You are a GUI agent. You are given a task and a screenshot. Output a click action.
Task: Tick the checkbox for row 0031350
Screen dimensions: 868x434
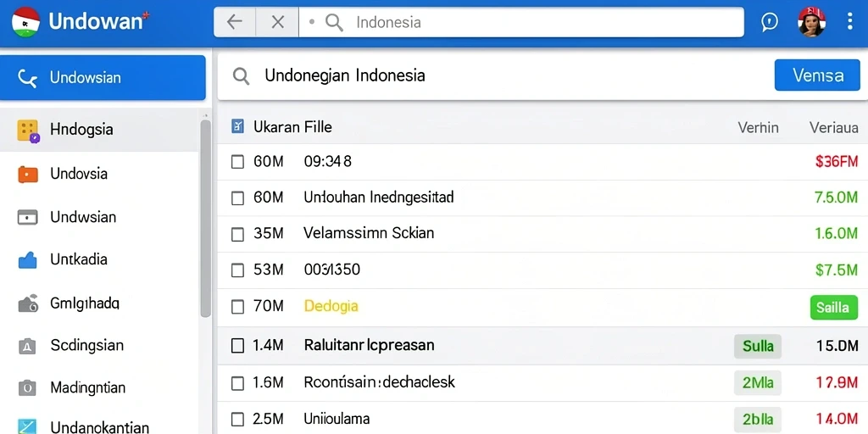pos(237,270)
